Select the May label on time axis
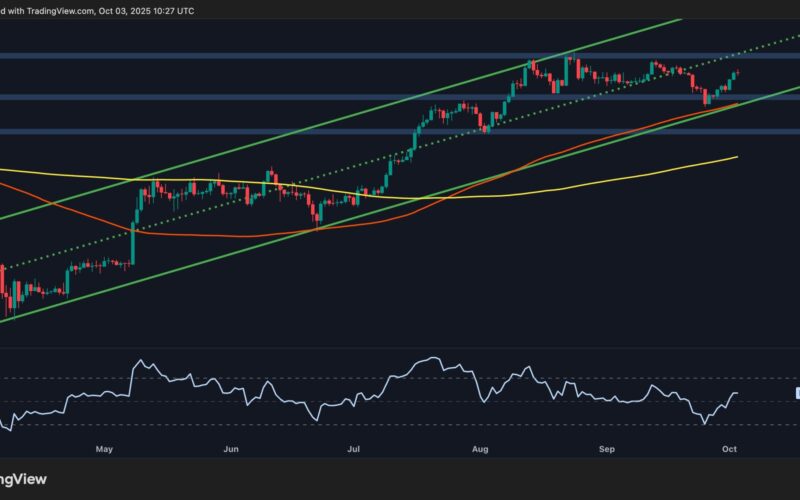 point(104,450)
